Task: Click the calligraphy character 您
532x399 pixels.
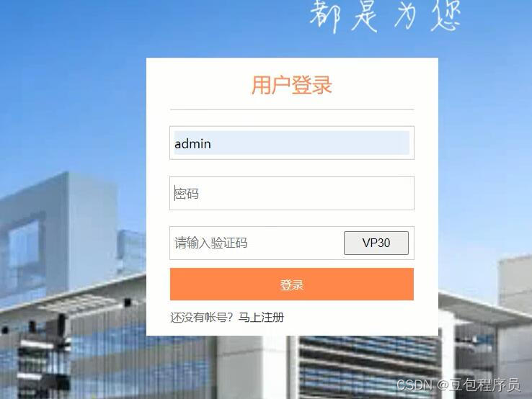Action: pyautogui.click(x=446, y=16)
